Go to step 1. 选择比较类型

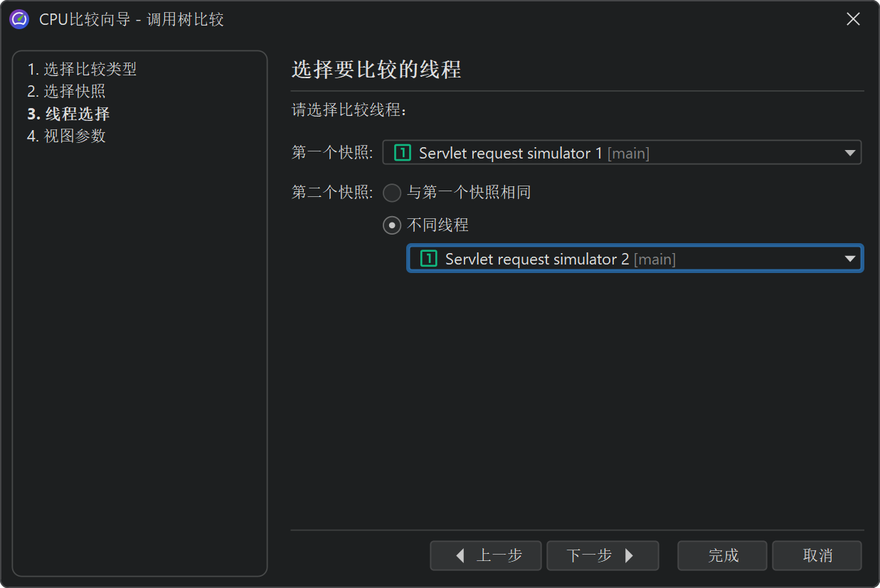pyautogui.click(x=82, y=70)
